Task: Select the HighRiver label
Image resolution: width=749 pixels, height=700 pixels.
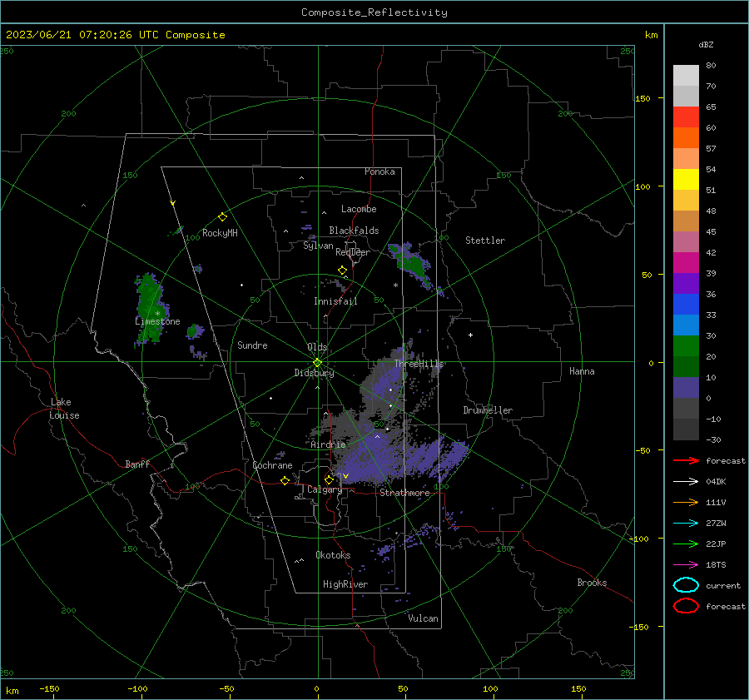Action: pyautogui.click(x=345, y=584)
